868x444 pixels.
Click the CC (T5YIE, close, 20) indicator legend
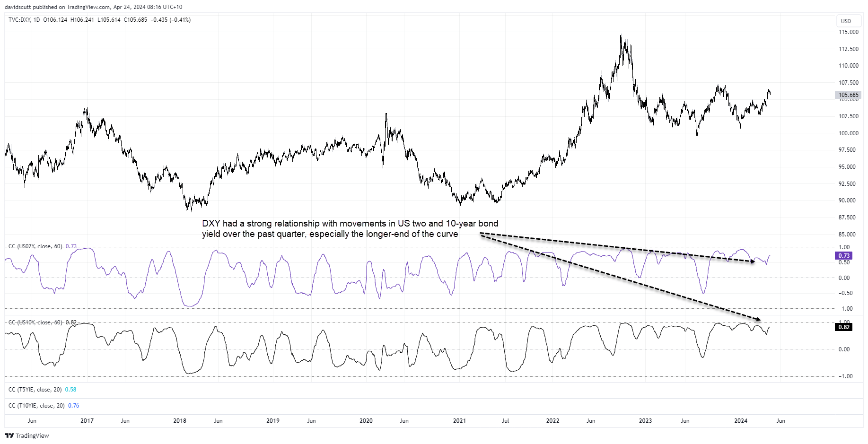point(35,390)
